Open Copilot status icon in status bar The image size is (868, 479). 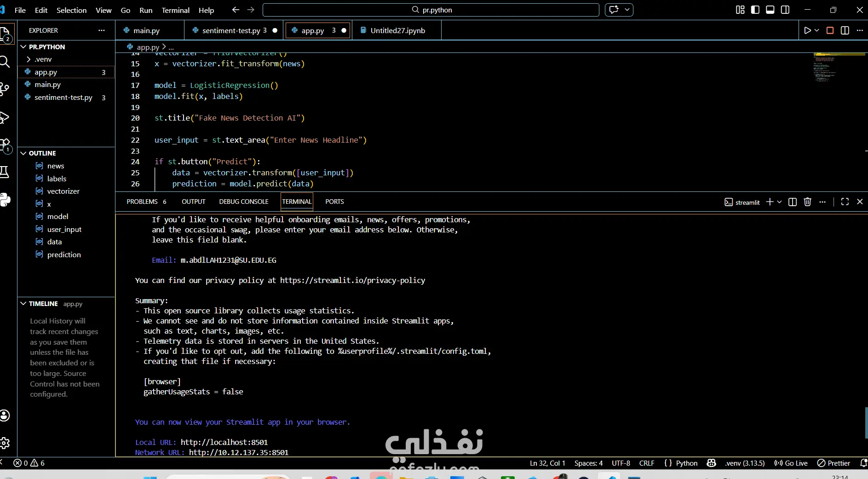click(x=711, y=463)
